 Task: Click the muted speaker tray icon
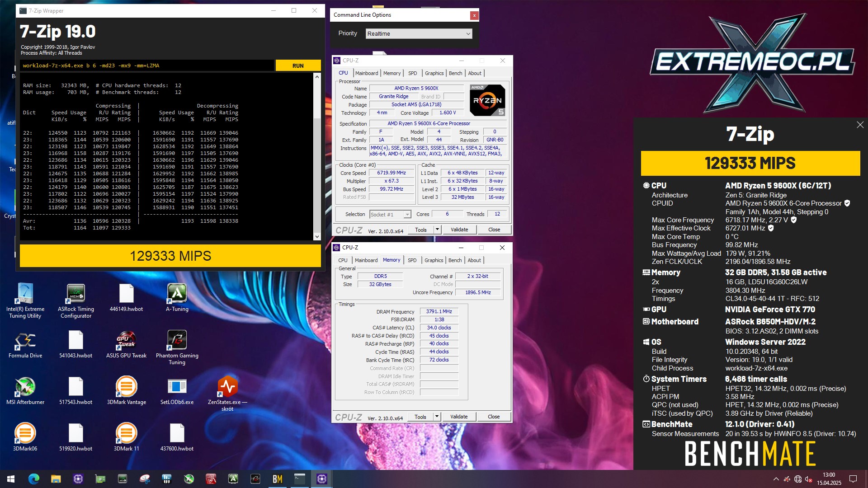809,479
